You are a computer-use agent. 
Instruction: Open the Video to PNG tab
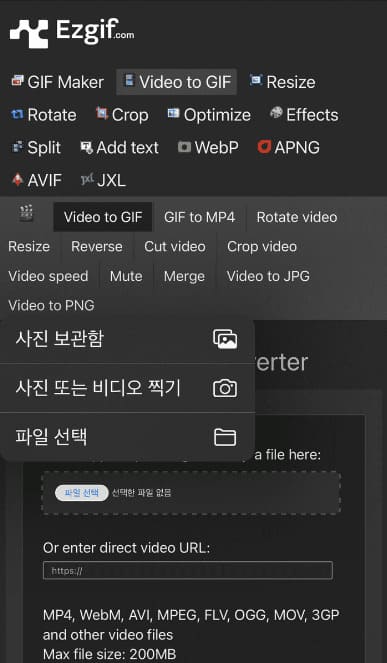[x=51, y=305]
